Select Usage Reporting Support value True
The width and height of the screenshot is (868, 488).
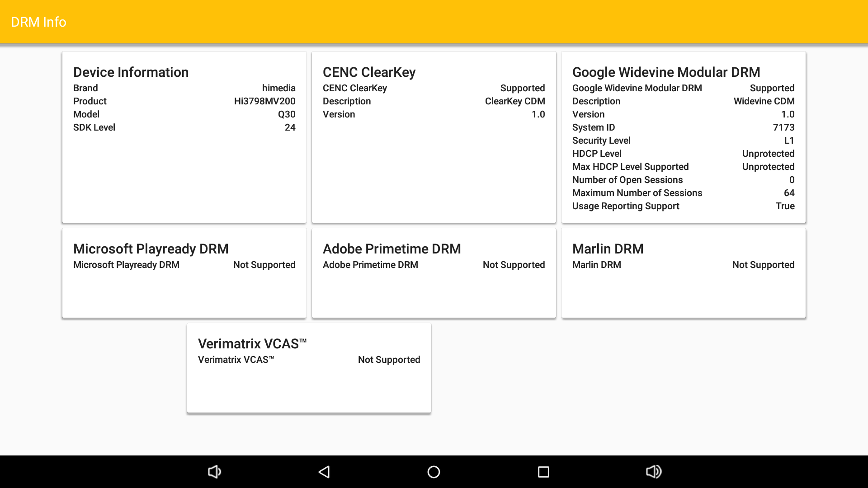[x=785, y=206]
